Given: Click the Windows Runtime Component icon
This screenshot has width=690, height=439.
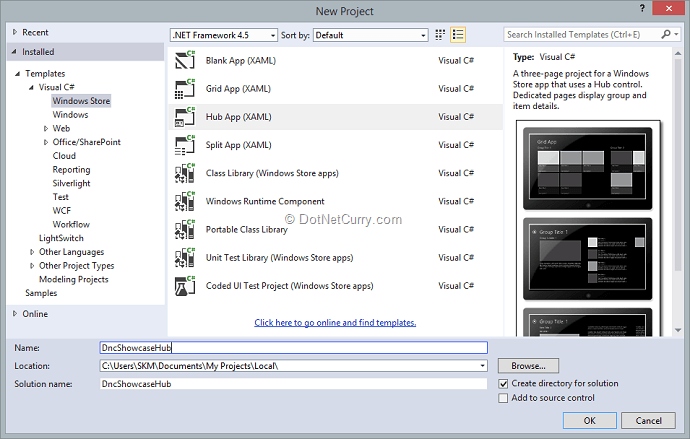Looking at the screenshot, I should pos(185,201).
